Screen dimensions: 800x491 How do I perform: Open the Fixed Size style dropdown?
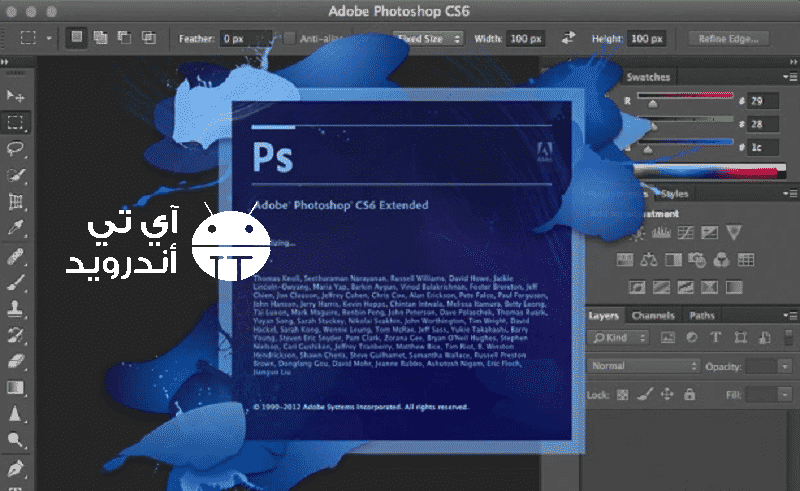[428, 38]
